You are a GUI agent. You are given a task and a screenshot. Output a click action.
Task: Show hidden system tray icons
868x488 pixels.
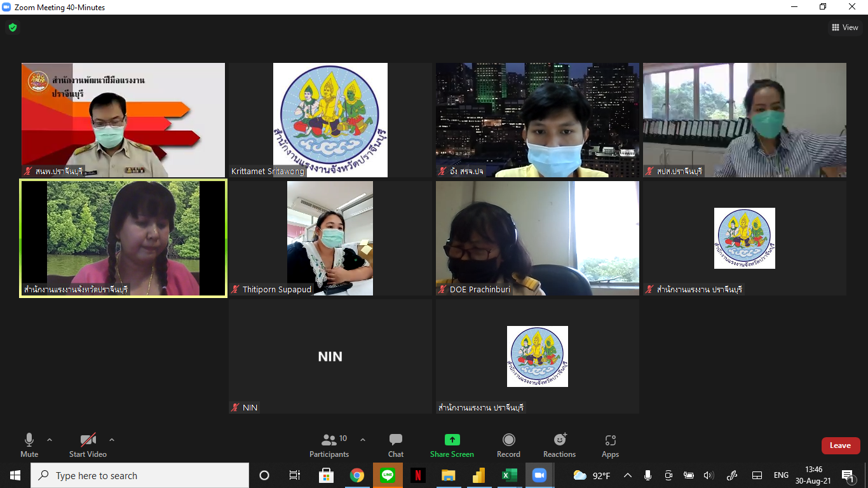click(627, 475)
